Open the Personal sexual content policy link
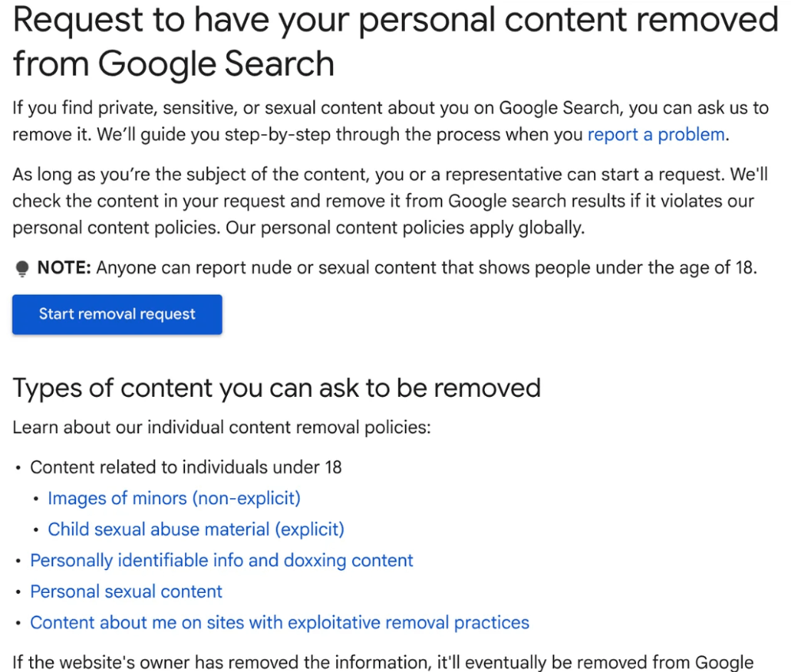Image resolution: width=791 pixels, height=672 pixels. click(x=126, y=592)
